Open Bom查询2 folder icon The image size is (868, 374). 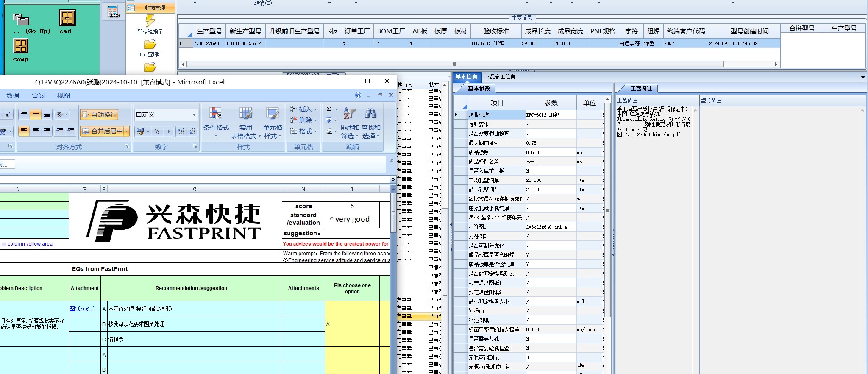coord(150,44)
